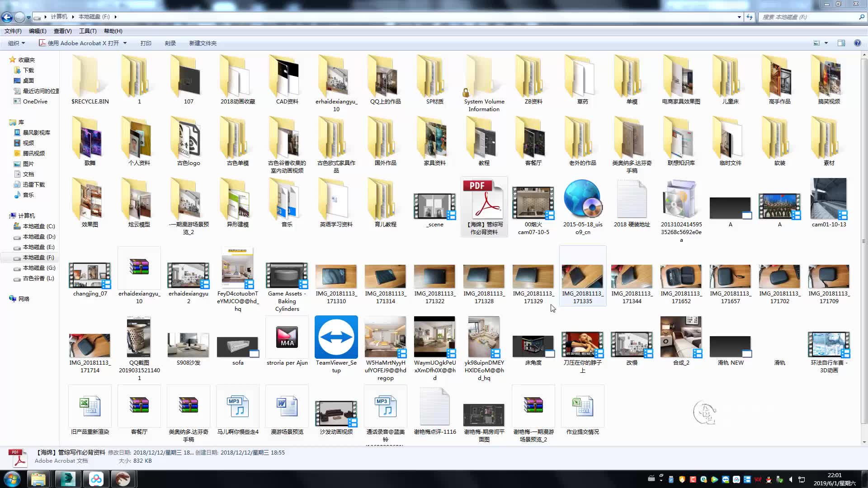Open the 2015-05-18_uiso9_cn disc image icon
868x488 pixels.
582,199
